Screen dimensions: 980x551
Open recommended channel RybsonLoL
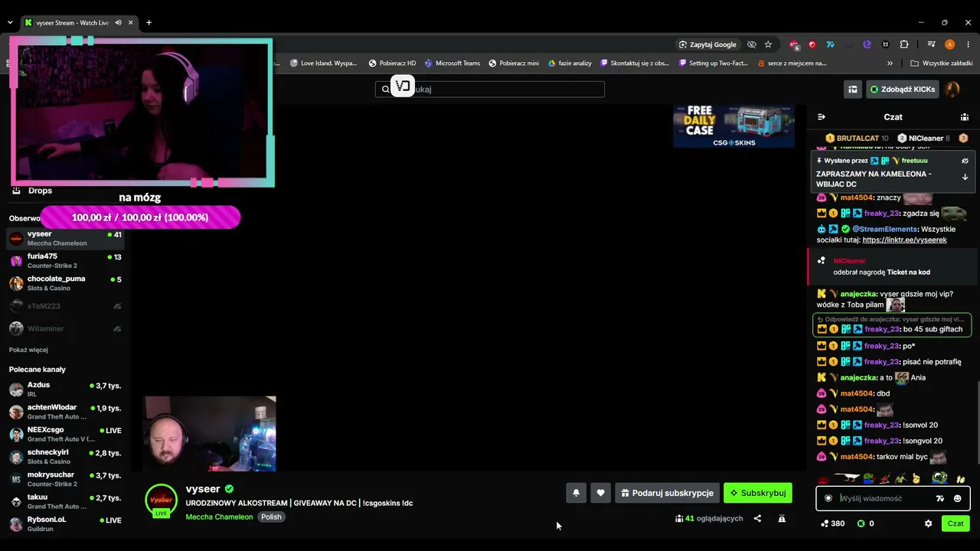pyautogui.click(x=65, y=524)
